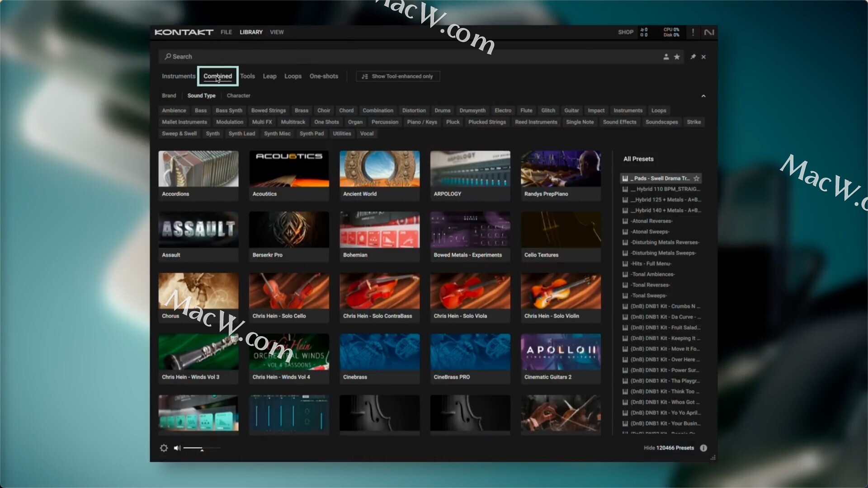The image size is (868, 488).
Task: Open Bowed Metals - Experiments library
Action: (470, 236)
